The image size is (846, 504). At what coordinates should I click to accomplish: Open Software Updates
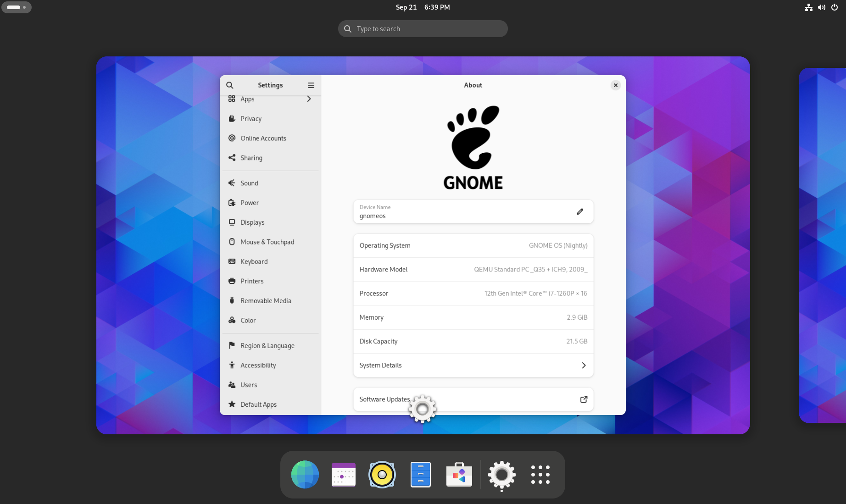pyautogui.click(x=473, y=399)
